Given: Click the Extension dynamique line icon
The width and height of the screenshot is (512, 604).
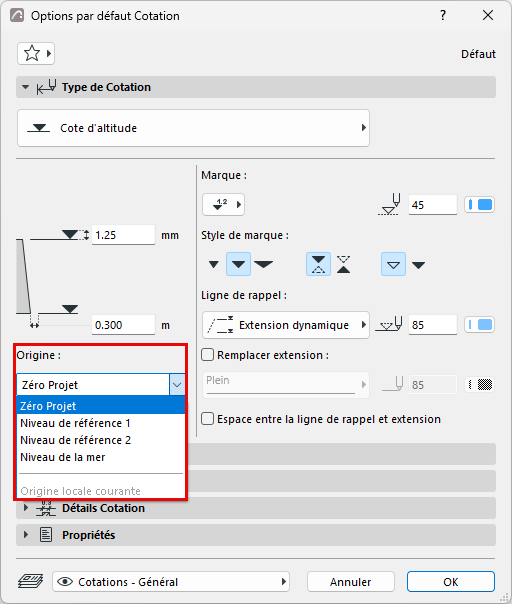Looking at the screenshot, I should click(220, 325).
